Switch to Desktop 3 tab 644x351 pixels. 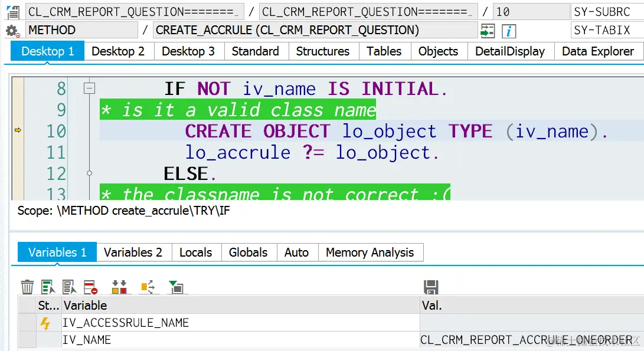click(x=188, y=51)
